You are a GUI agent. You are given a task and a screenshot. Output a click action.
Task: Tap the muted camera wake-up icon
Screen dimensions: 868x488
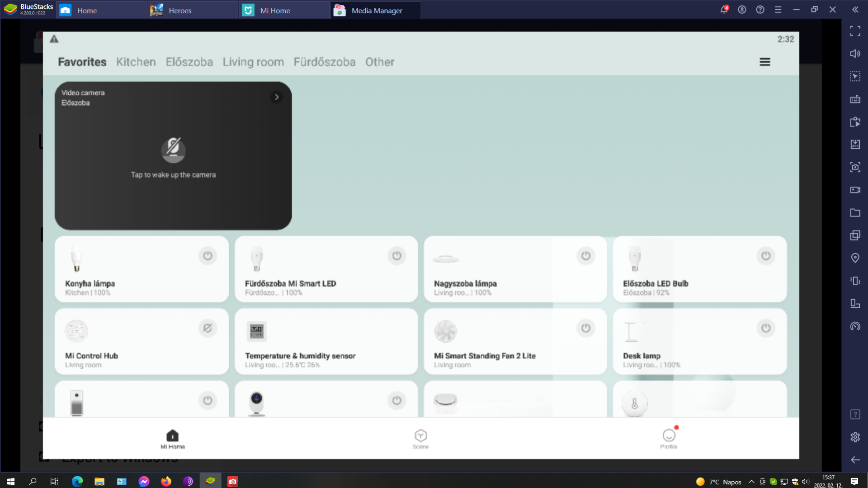(173, 150)
